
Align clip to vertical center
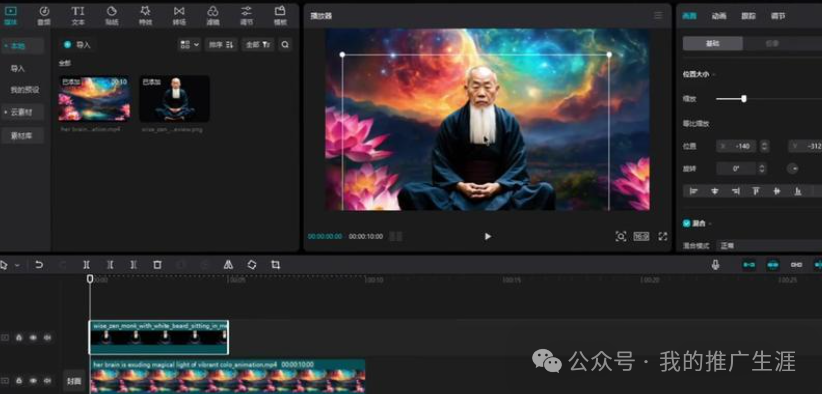777,191
